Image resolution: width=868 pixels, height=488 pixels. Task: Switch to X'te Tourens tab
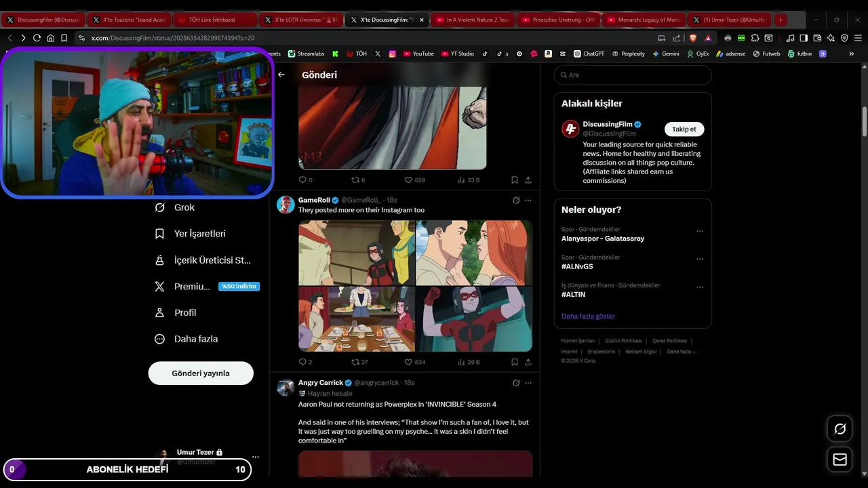coord(130,20)
